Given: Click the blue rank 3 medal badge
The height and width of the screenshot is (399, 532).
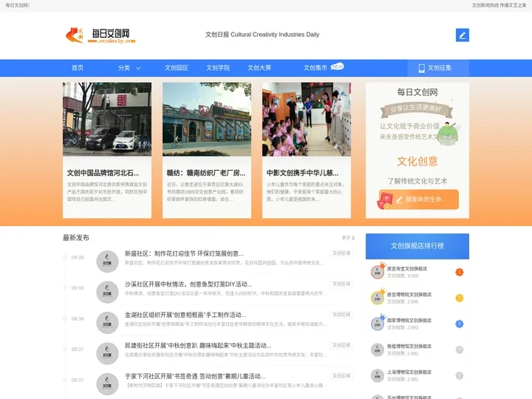Looking at the screenshot, I should pyautogui.click(x=459, y=324).
